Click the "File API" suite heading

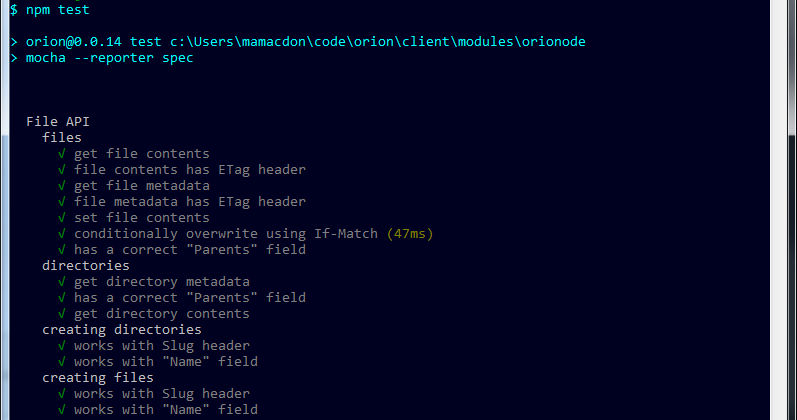pyautogui.click(x=58, y=122)
